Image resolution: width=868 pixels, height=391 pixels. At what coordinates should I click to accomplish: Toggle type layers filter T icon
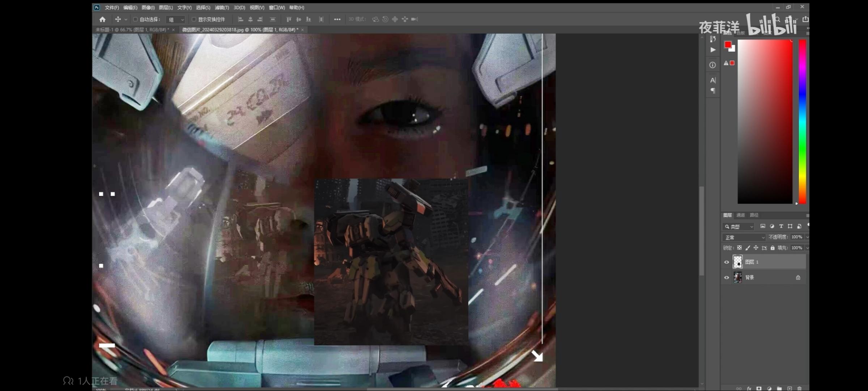pyautogui.click(x=781, y=226)
